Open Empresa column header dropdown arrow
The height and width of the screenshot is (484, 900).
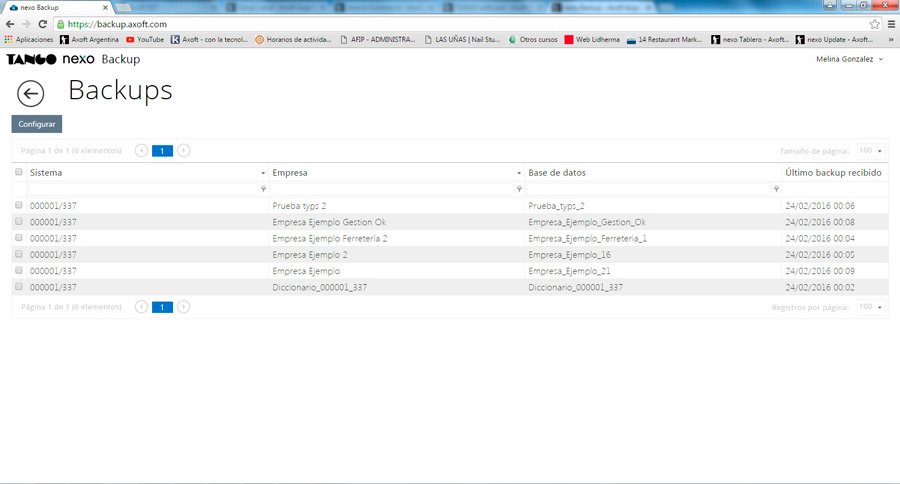click(519, 173)
